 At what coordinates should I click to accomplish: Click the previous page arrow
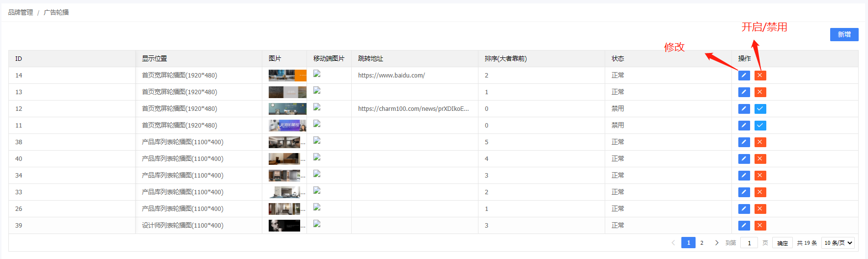point(673,243)
